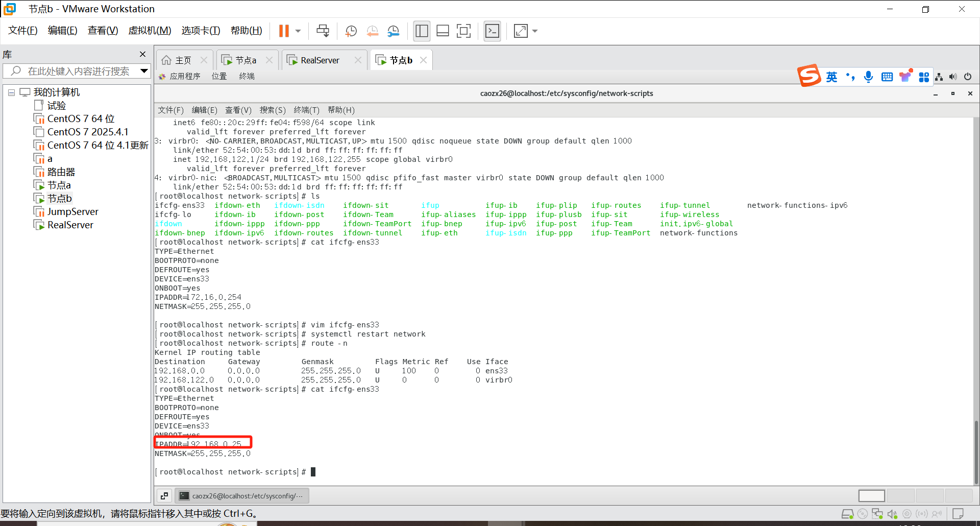Expand the library search filter dropdown

point(144,71)
